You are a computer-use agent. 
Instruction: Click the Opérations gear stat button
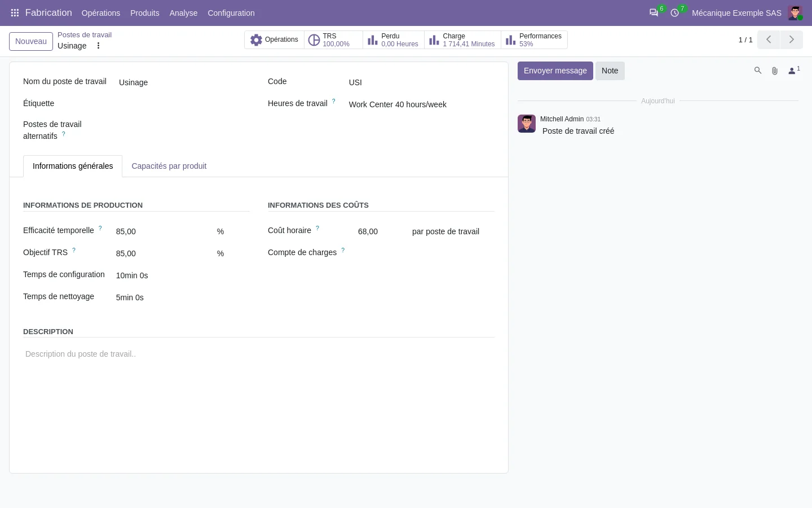(x=274, y=40)
